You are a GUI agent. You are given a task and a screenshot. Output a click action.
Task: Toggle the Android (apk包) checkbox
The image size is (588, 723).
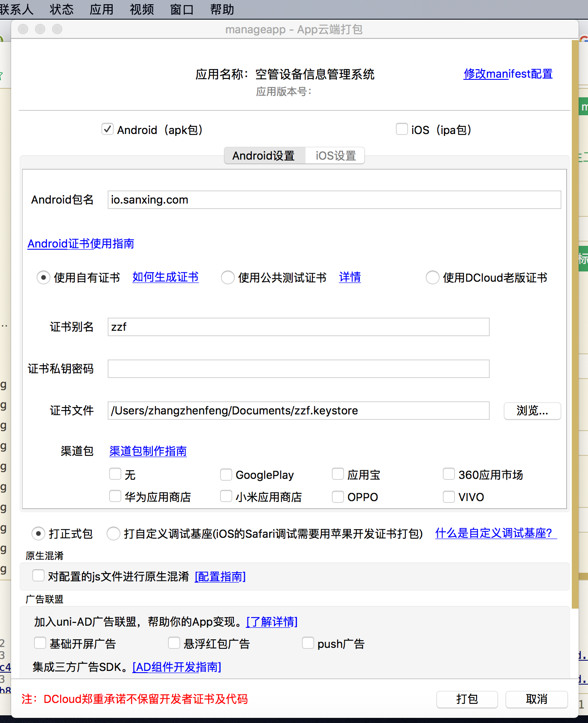pyautogui.click(x=108, y=129)
